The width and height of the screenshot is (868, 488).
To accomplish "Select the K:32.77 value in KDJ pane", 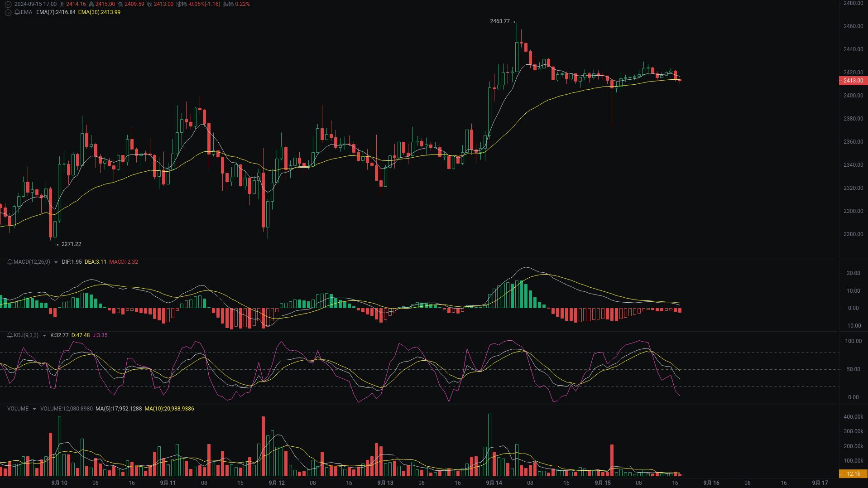I will [59, 335].
